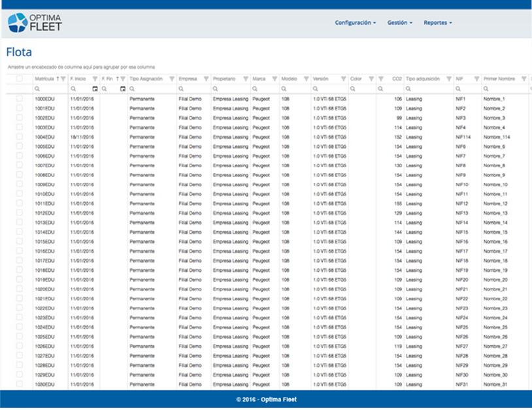Sort by the Propietario column header

pyautogui.click(x=224, y=79)
